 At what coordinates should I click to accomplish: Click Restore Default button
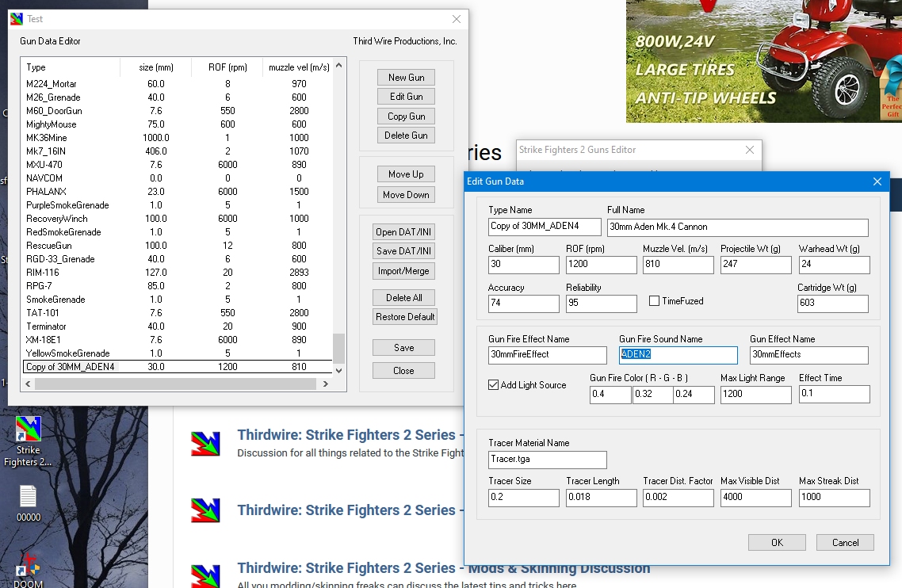(x=405, y=317)
